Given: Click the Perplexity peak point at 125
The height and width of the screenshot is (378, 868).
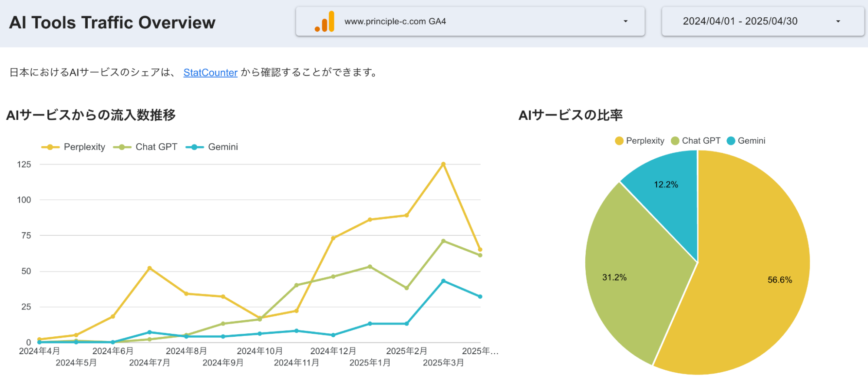Looking at the screenshot, I should pyautogui.click(x=443, y=164).
